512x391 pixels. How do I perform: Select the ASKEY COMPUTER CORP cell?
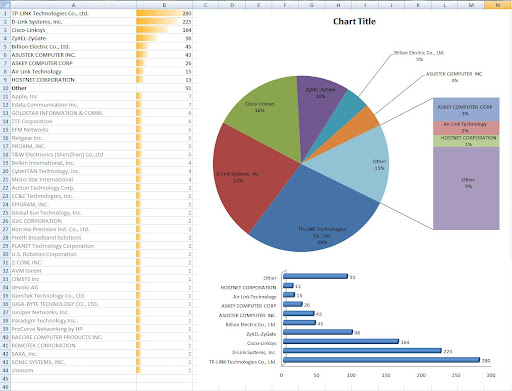tap(73, 63)
